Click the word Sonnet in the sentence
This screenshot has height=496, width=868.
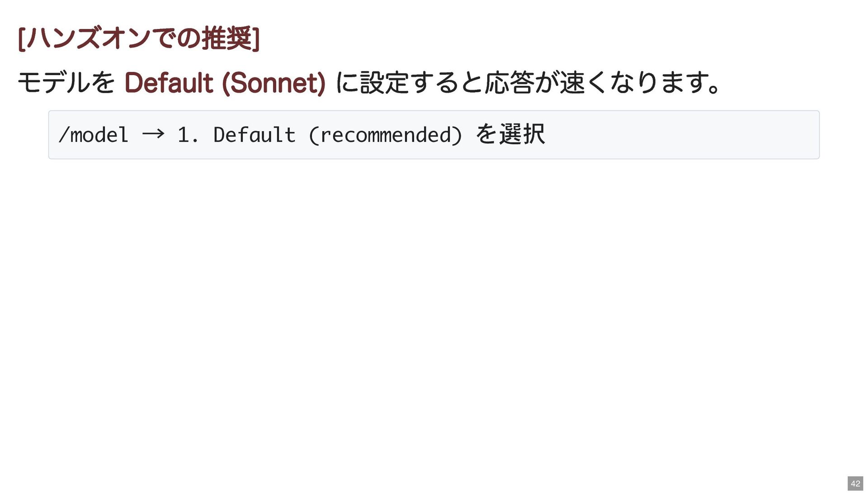point(274,83)
